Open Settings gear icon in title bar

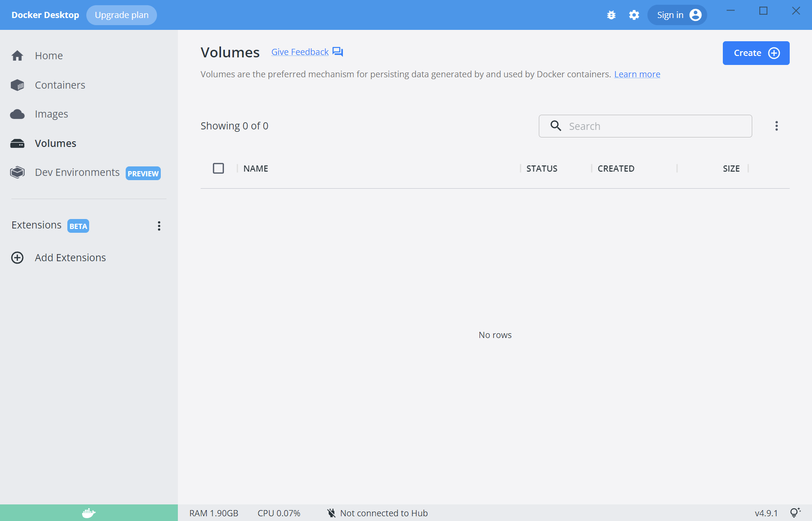(634, 15)
